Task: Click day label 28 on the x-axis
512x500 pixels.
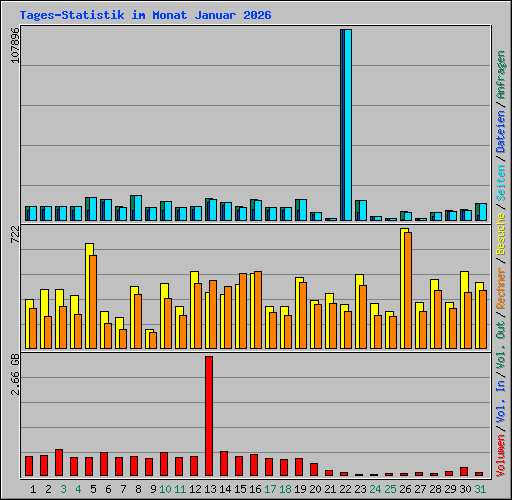Action: 435,489
